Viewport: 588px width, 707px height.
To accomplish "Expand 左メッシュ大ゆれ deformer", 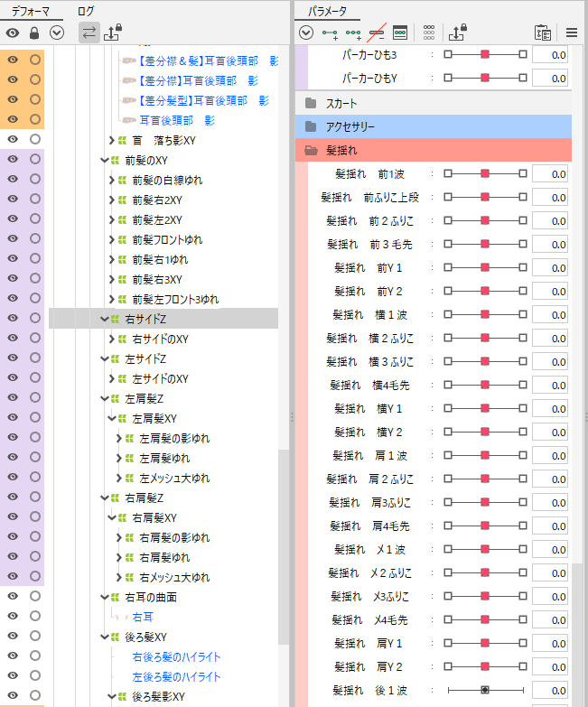I will 118,478.
